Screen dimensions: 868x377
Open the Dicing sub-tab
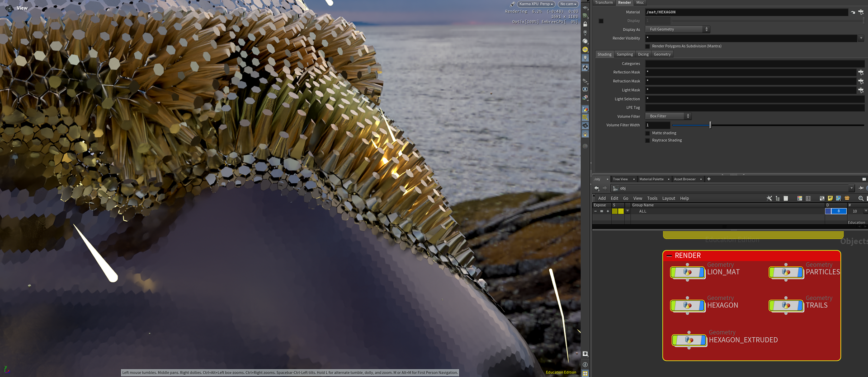point(643,54)
